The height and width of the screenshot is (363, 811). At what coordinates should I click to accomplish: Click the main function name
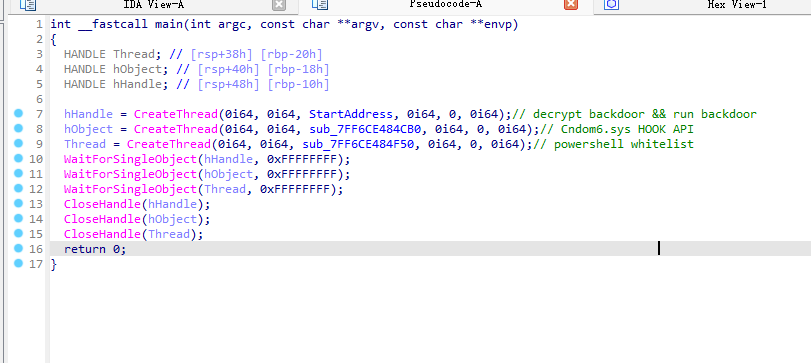tap(169, 24)
